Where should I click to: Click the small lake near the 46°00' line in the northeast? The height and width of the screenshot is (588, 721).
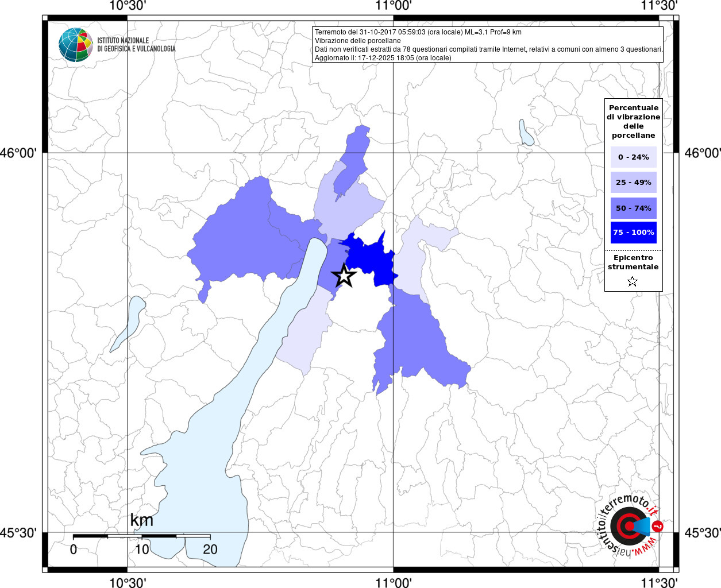tap(526, 133)
